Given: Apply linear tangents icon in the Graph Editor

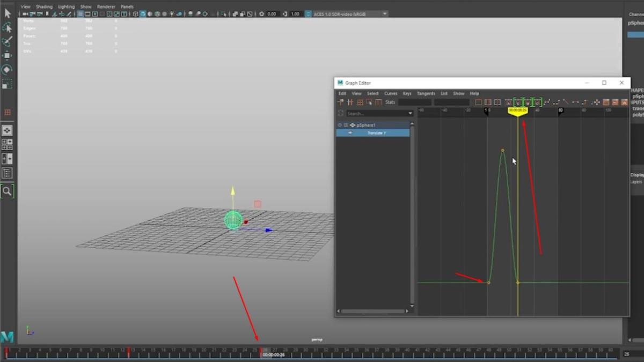Looking at the screenshot, I should (x=566, y=102).
